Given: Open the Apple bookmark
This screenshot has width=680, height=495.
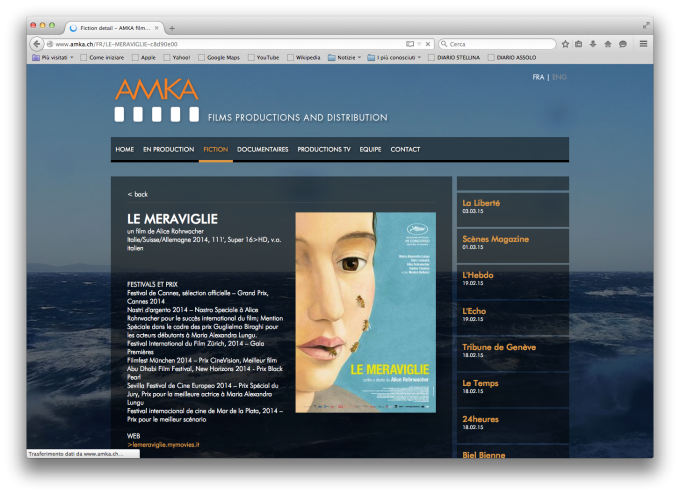Looking at the screenshot, I should click(144, 57).
